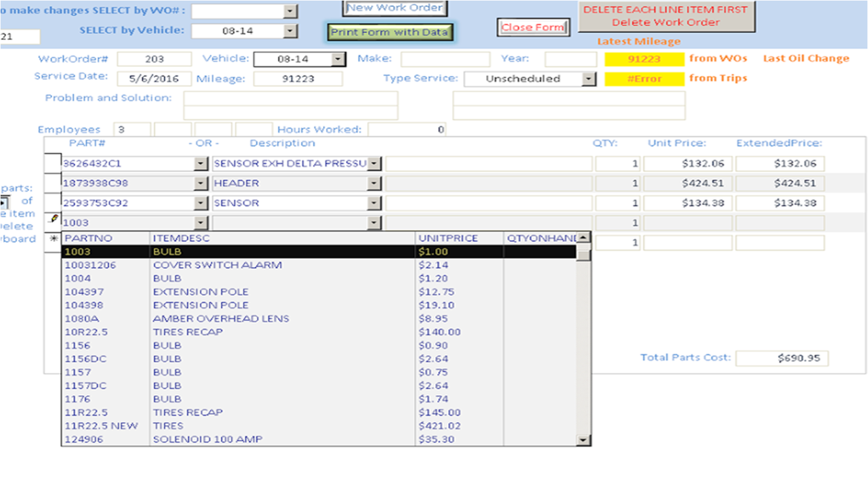Collapse the part number dropdown for 1003

(201, 222)
